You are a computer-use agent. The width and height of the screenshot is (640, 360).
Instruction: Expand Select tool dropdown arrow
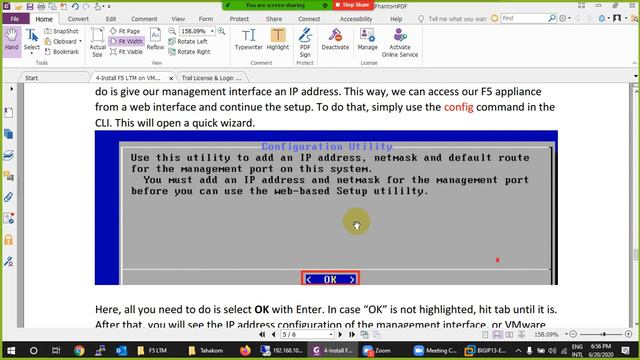[32, 53]
